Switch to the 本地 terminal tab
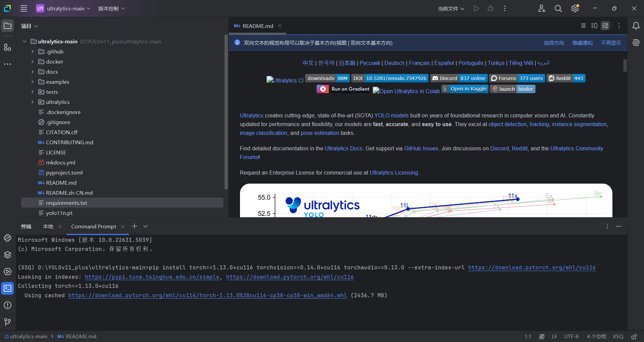This screenshot has height=342, width=644. 48,226
